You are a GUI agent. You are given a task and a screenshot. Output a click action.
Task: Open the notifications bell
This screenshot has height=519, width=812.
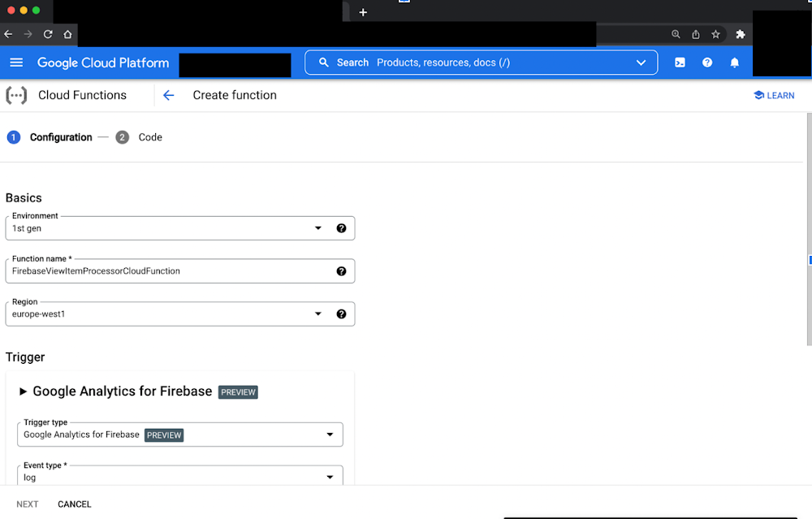[734, 63]
